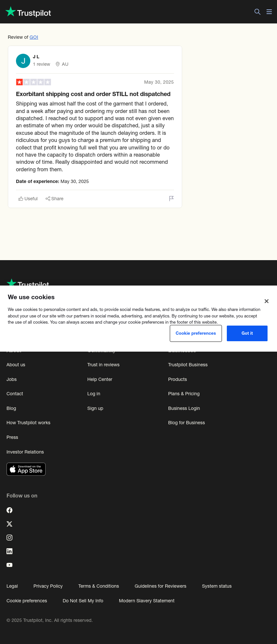Open Investor Relations link
Viewport: 277px width, 644px height.
click(25, 452)
